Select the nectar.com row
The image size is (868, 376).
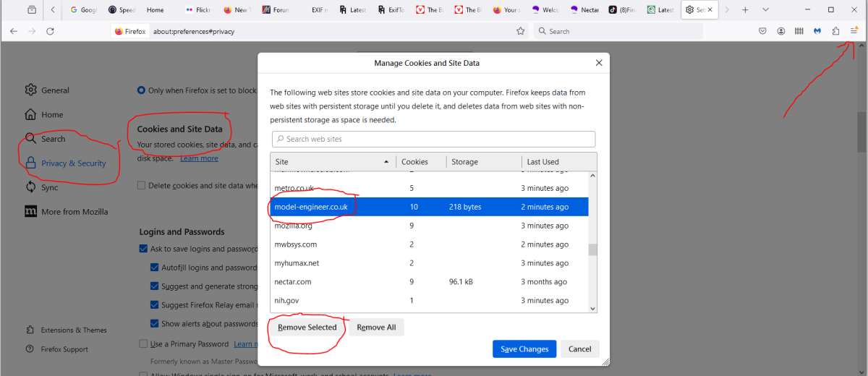(x=430, y=282)
